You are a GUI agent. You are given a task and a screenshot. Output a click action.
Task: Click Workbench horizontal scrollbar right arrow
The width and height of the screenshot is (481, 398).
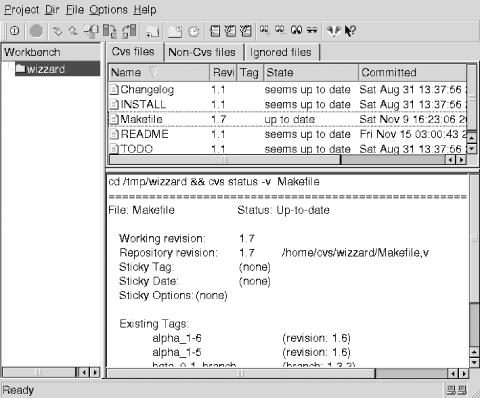[x=95, y=372]
